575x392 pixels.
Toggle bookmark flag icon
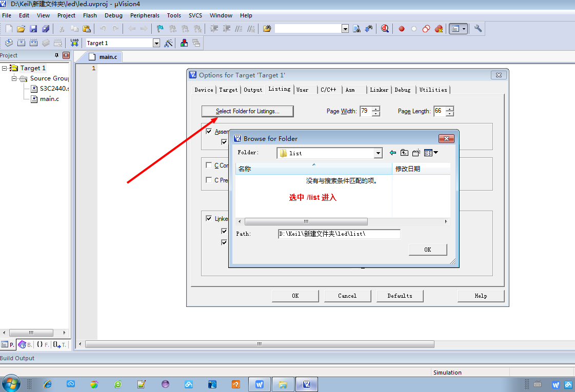pyautogui.click(x=160, y=29)
